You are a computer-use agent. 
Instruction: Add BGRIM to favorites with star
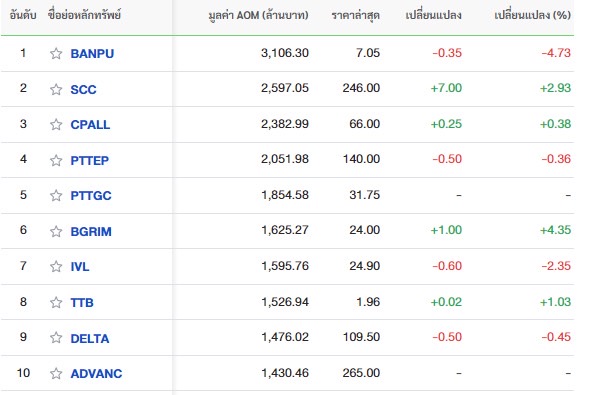(x=56, y=231)
